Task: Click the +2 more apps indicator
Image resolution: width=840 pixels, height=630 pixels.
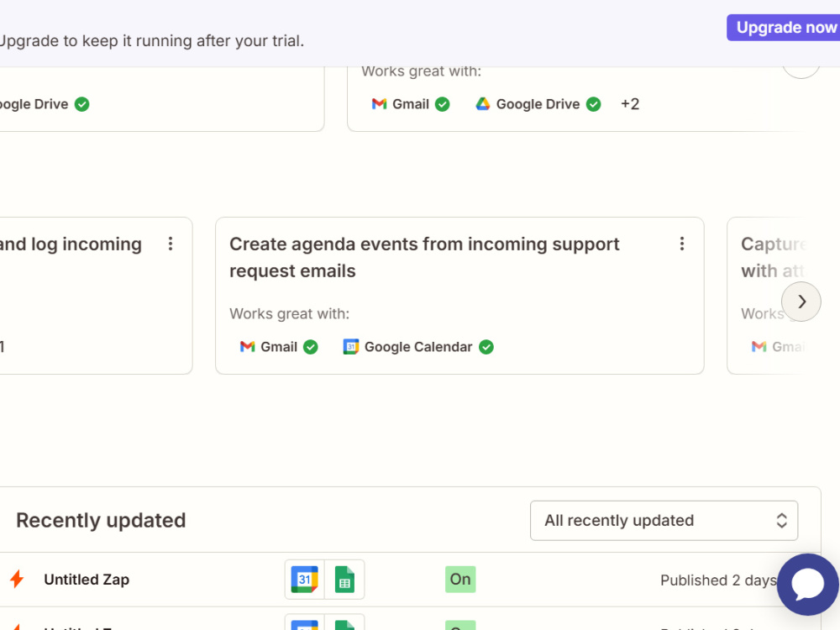Action: [629, 104]
